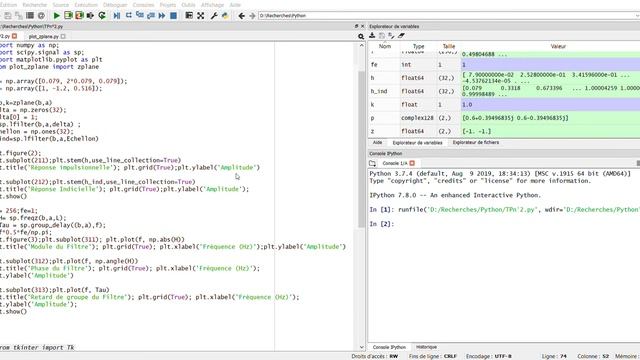
Task: Switch to the Historique tab
Action: pos(427,347)
